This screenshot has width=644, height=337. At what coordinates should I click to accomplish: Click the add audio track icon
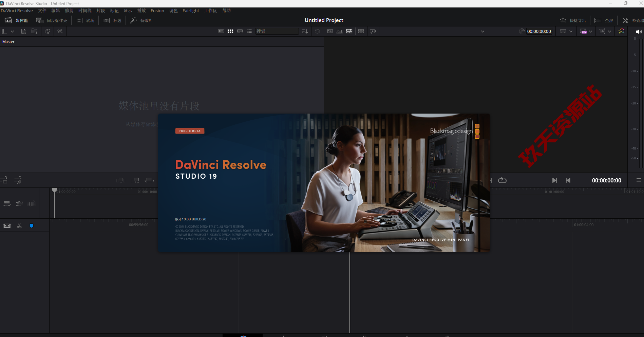point(18,180)
